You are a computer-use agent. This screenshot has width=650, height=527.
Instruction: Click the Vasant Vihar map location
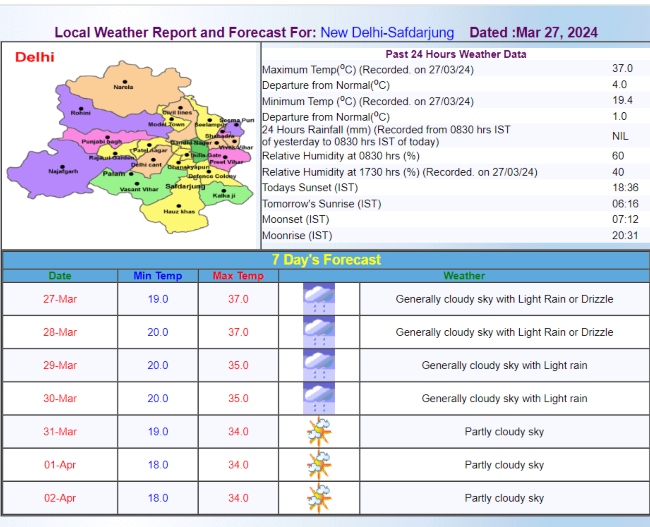click(137, 186)
